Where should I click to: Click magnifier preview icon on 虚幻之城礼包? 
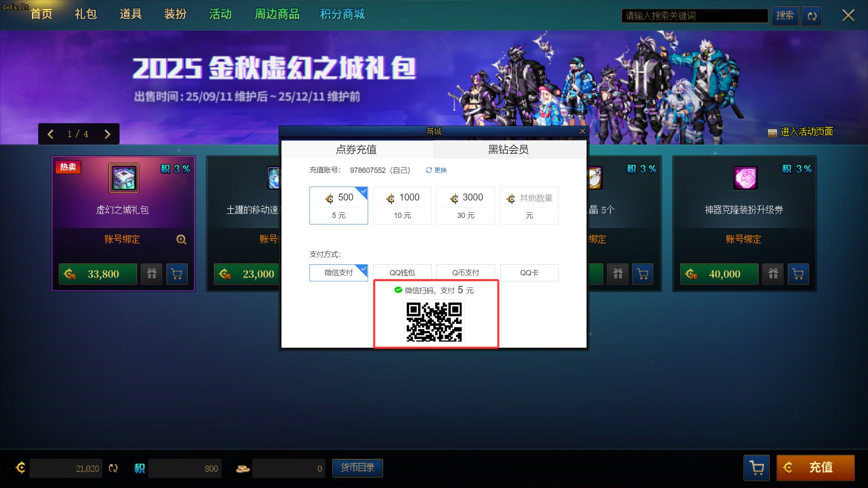tap(181, 240)
